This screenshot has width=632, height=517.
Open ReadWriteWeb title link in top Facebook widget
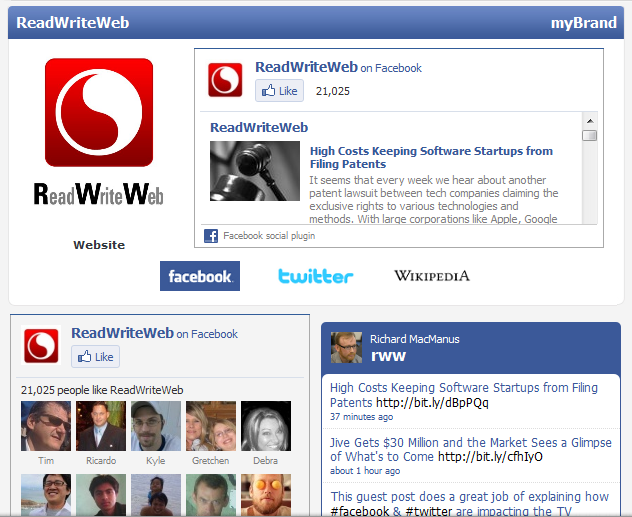pos(306,67)
